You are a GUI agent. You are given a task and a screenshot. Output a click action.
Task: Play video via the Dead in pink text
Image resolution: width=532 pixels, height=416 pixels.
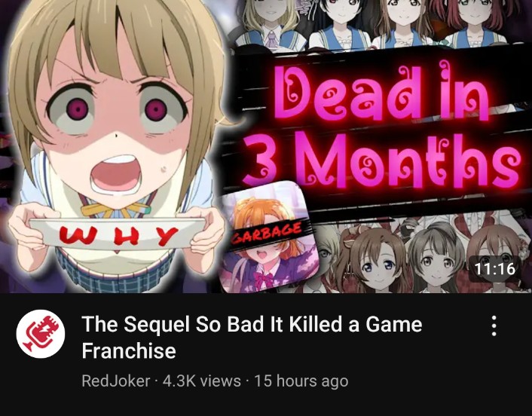(381, 90)
